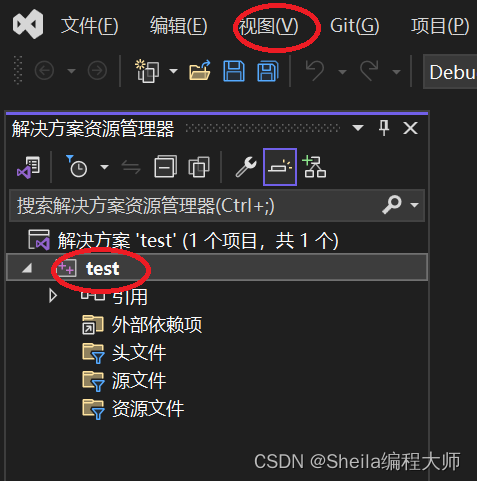Click the Show All Files icon
The width and height of the screenshot is (477, 481).
tap(199, 167)
